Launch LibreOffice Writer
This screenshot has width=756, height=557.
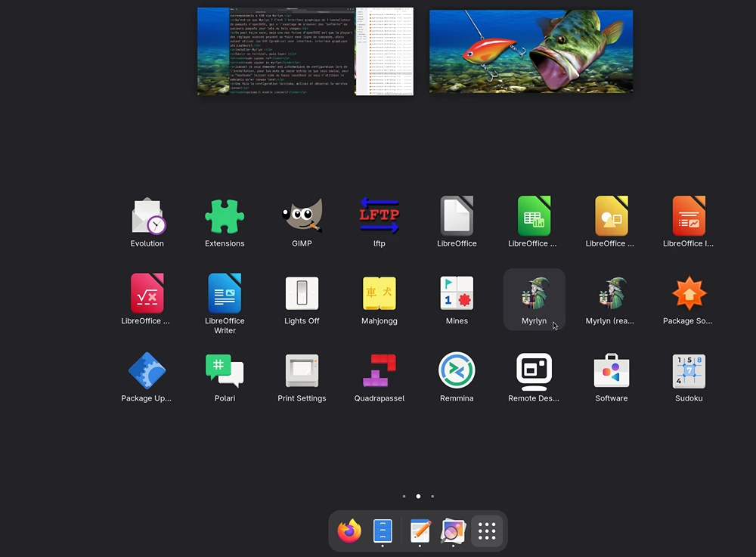click(225, 304)
